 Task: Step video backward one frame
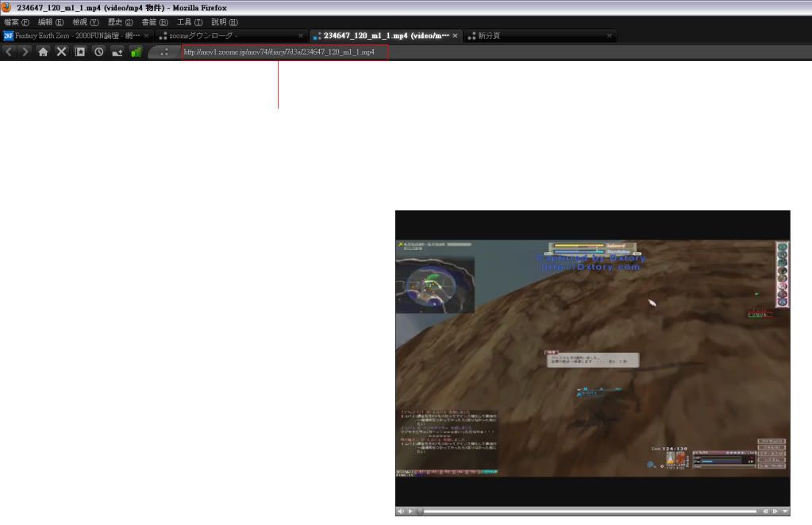765,511
